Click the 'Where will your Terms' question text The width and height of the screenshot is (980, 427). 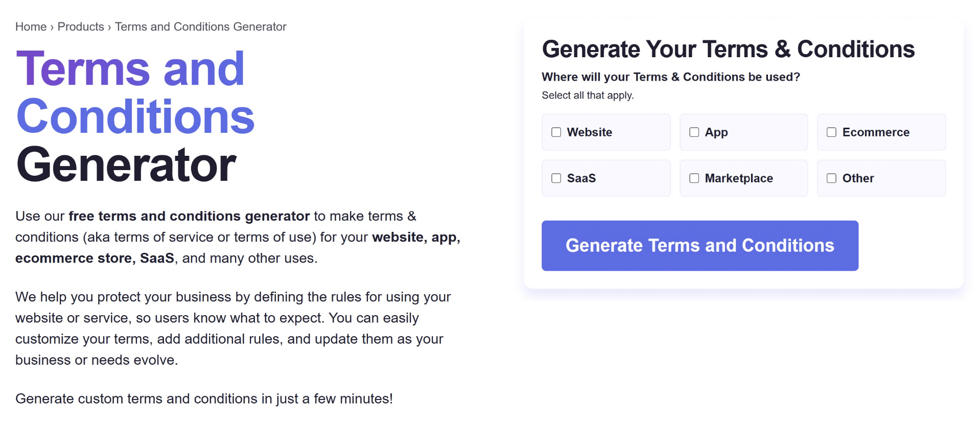[x=670, y=77]
